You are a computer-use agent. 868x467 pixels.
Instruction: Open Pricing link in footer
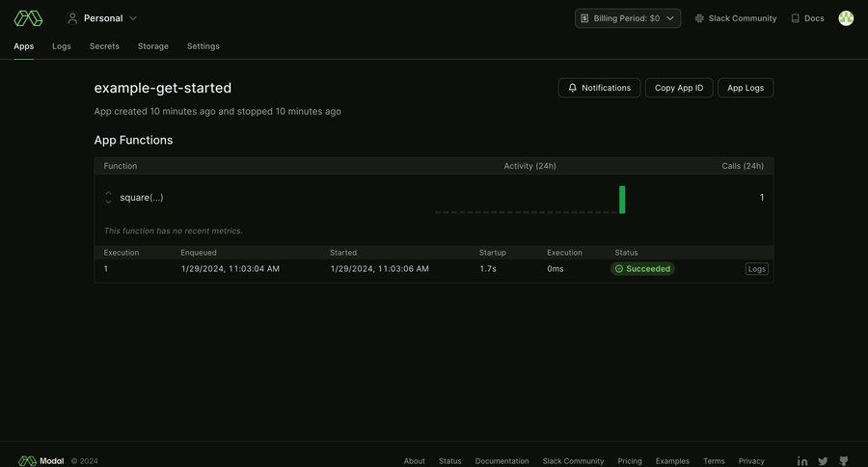pyautogui.click(x=630, y=461)
